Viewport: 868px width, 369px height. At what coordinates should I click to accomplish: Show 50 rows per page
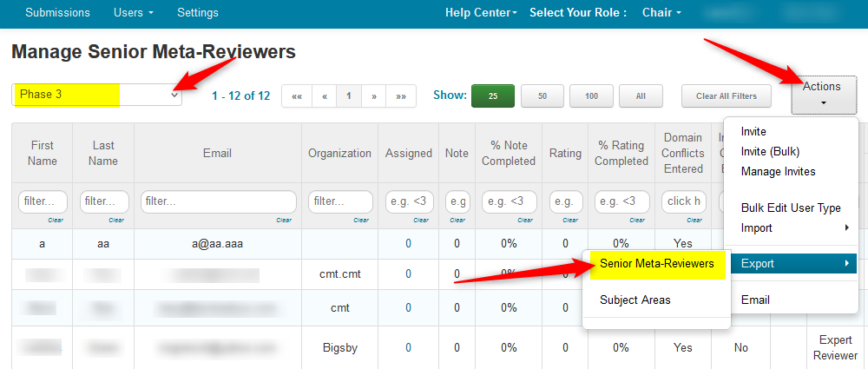point(542,96)
